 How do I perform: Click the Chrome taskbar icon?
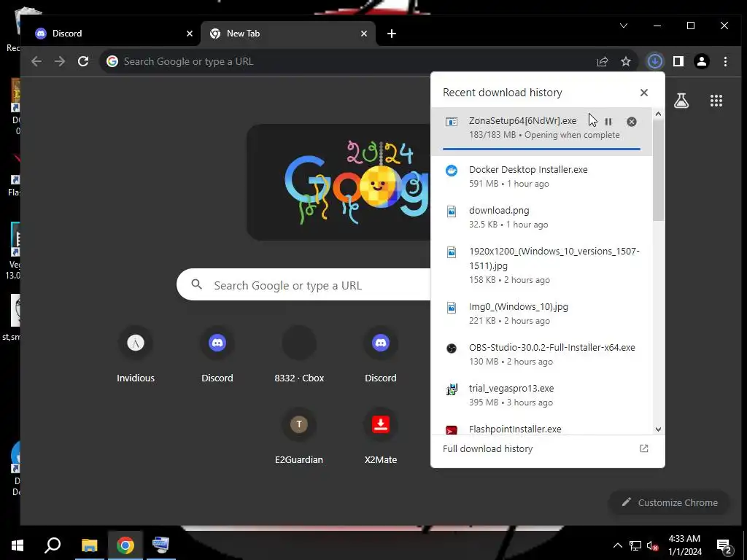pos(125,545)
